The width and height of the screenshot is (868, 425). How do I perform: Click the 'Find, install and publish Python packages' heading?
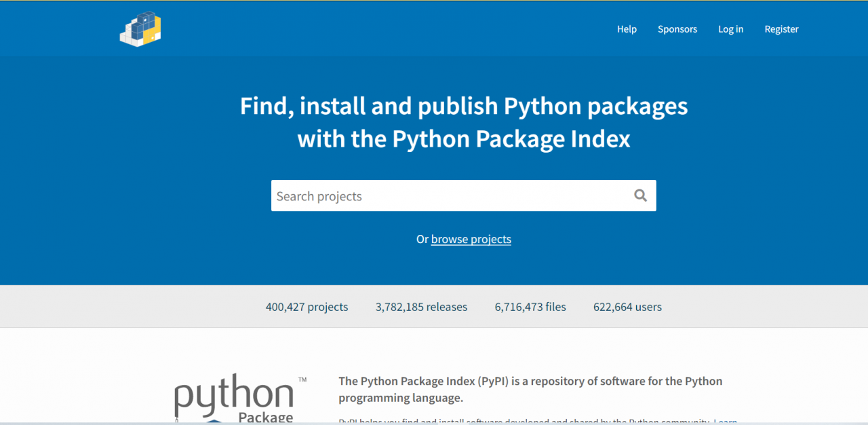click(464, 122)
